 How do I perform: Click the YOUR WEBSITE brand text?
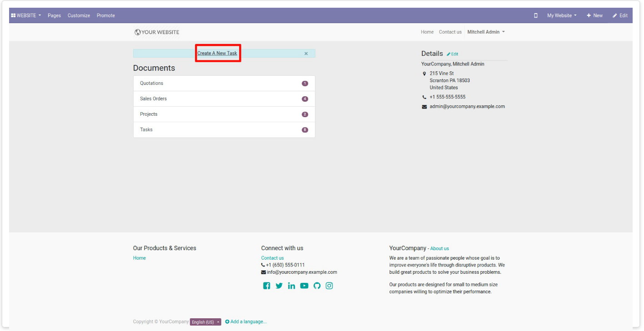tap(160, 32)
